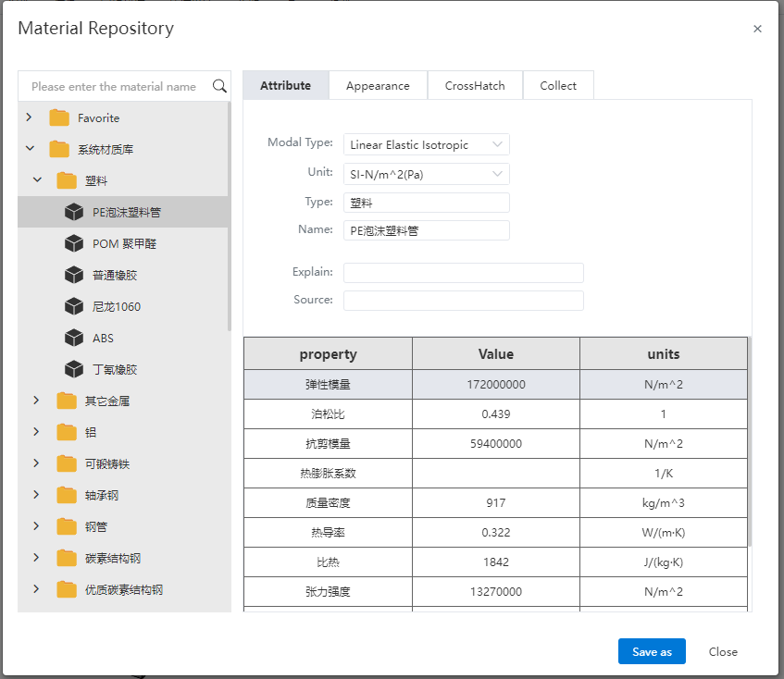Click the cube icon for 尼龙1060
The image size is (784, 679).
(x=74, y=306)
